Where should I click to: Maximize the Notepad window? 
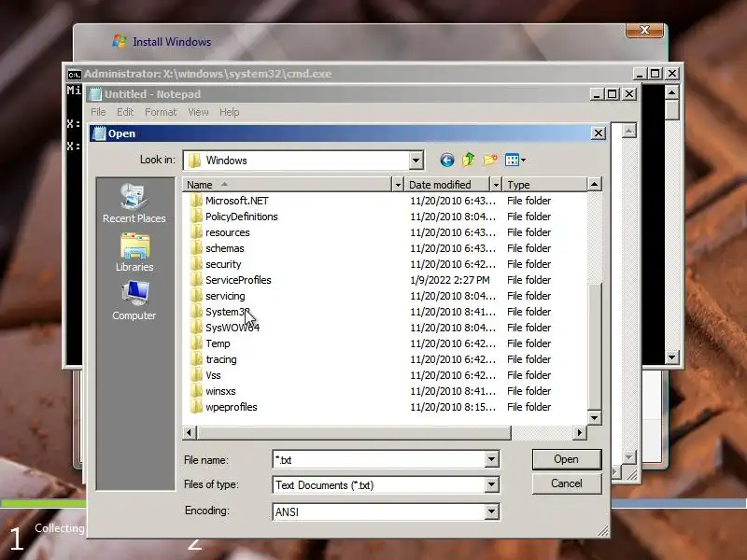point(612,94)
